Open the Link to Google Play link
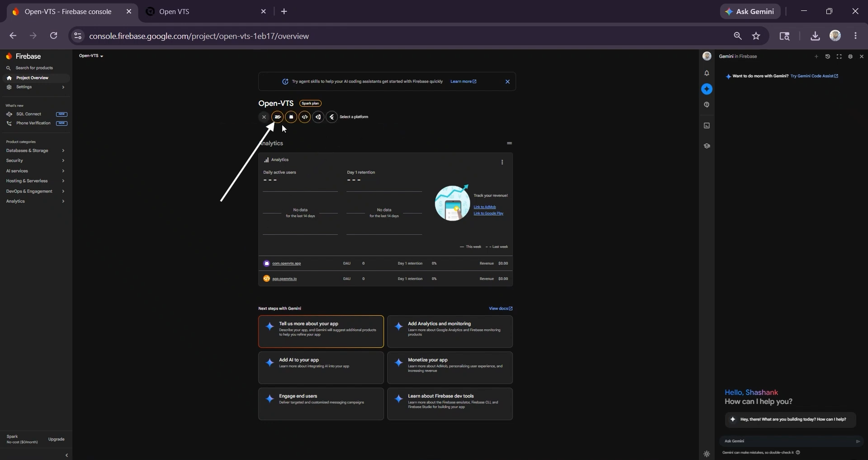This screenshot has width=868, height=460. coord(488,213)
